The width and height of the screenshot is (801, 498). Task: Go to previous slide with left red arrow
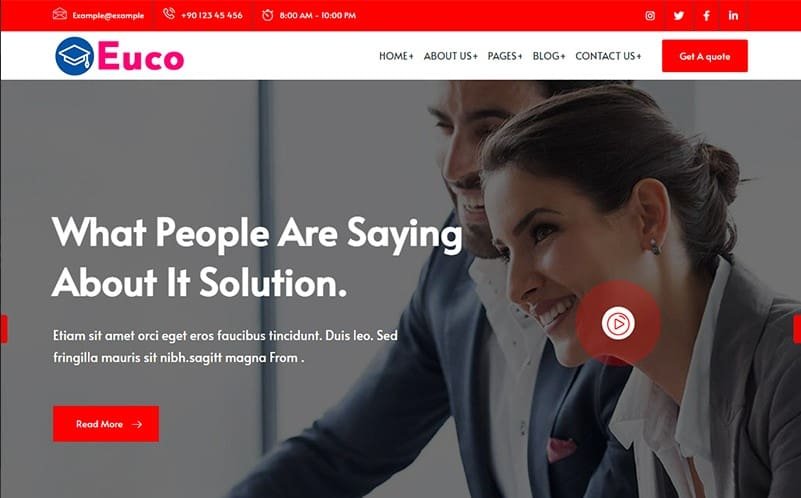(x=4, y=329)
